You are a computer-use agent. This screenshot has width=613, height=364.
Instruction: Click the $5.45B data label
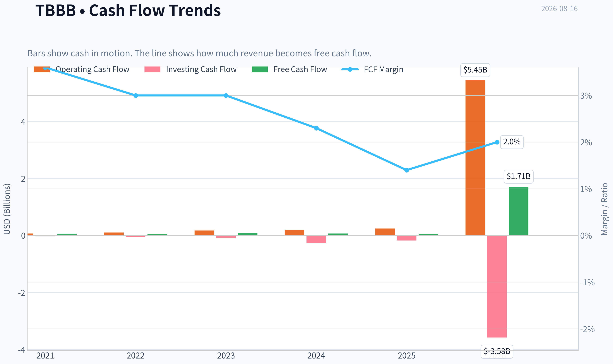475,70
